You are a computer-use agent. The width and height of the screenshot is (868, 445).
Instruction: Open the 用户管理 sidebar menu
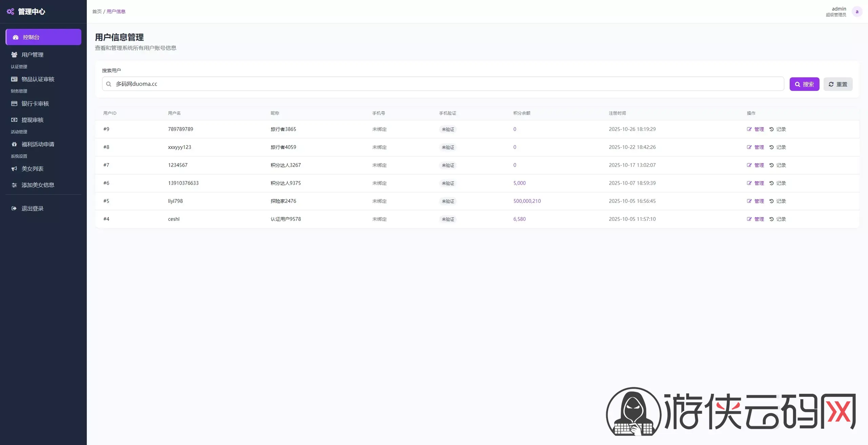click(33, 55)
